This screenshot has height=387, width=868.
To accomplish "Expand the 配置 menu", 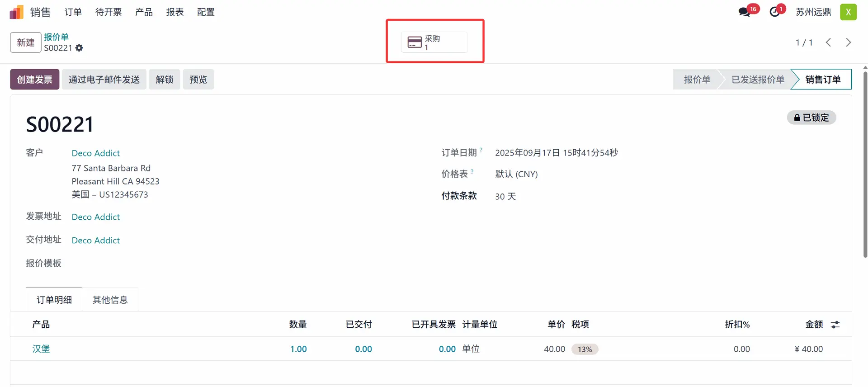I will pyautogui.click(x=206, y=12).
